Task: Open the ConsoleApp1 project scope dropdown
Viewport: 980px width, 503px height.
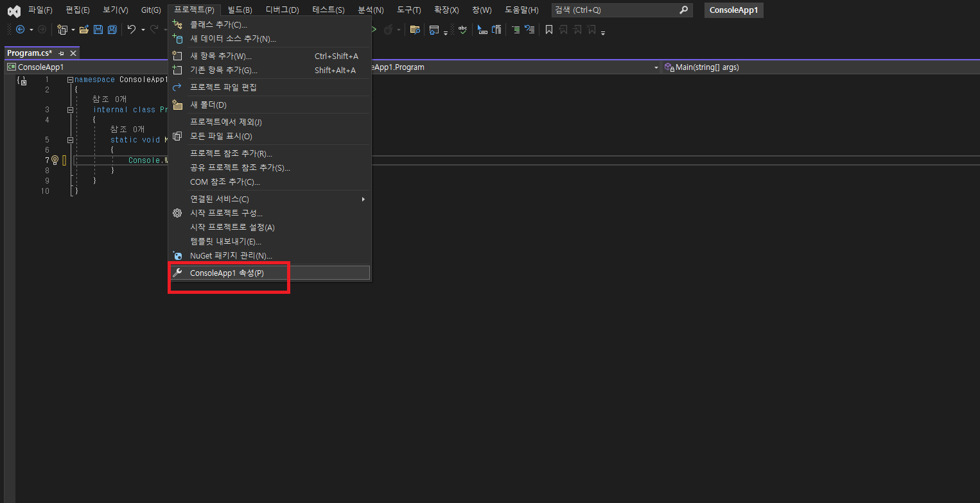Action: (x=86, y=67)
